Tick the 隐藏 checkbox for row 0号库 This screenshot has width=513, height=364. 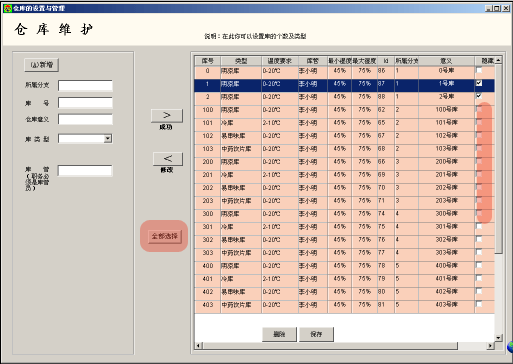(x=479, y=70)
